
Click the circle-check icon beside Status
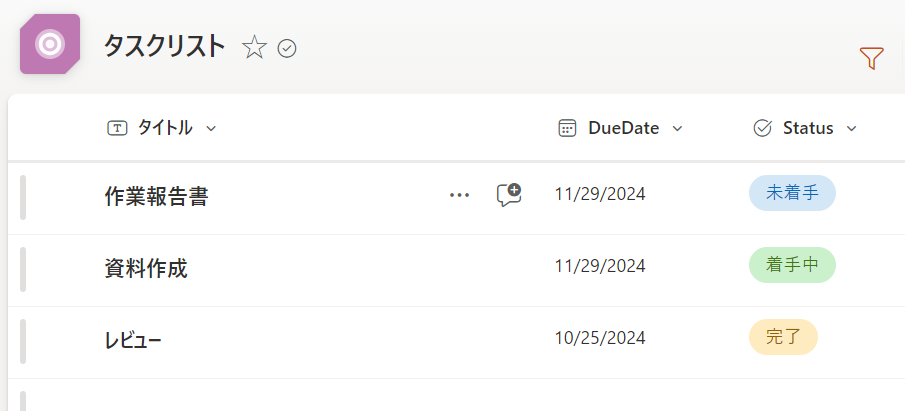coord(762,128)
